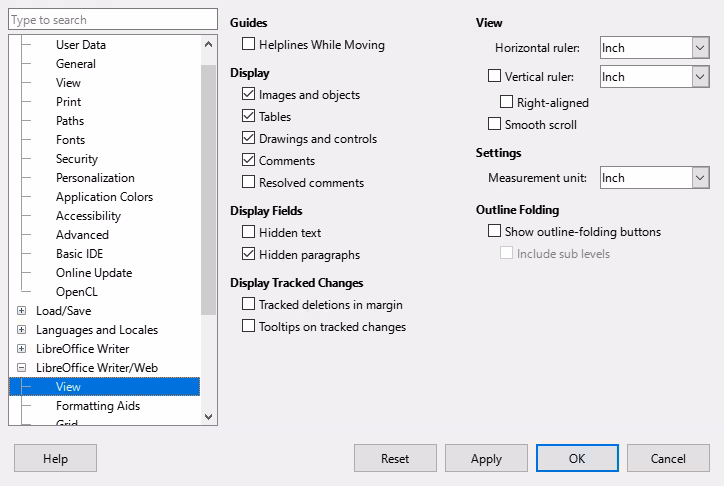
Task: Open the Online Update options page
Action: click(x=94, y=273)
